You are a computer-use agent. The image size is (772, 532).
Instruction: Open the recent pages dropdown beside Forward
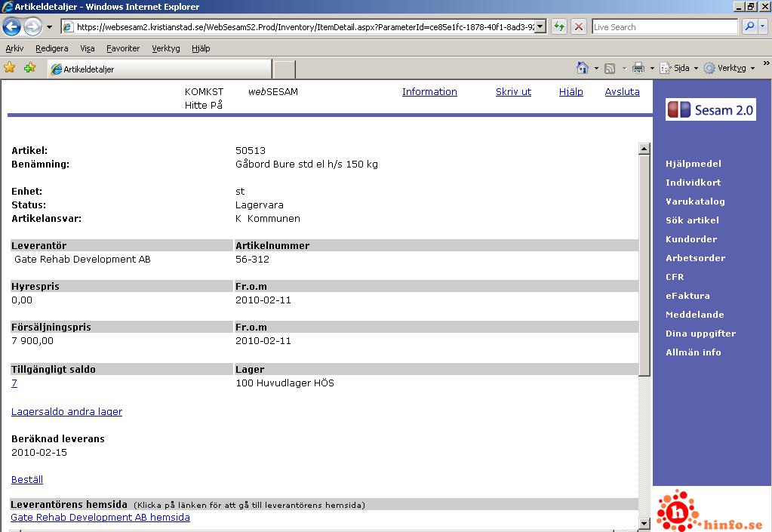tap(49, 27)
